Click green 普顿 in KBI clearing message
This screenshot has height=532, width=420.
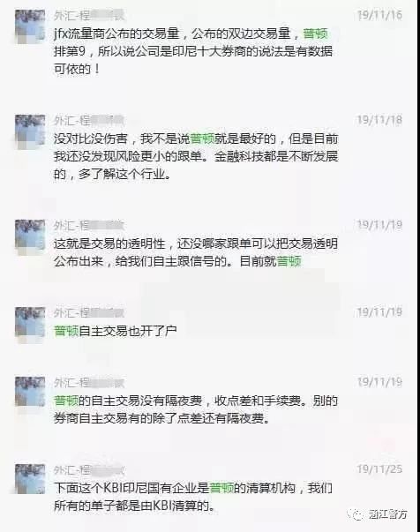221,488
